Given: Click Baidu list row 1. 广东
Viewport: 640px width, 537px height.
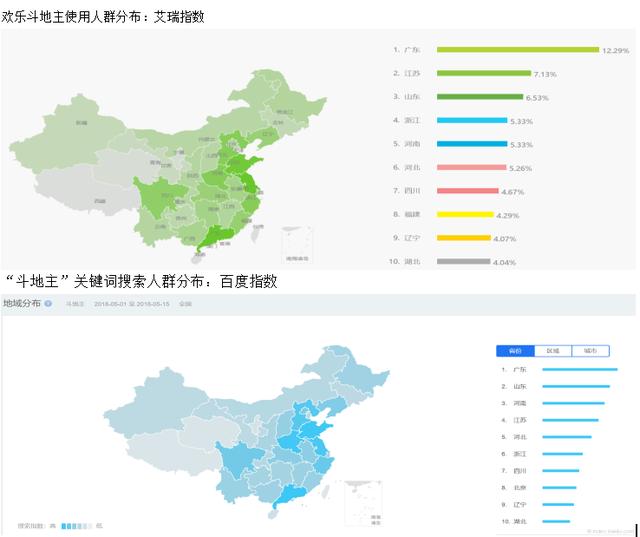Looking at the screenshot, I should (x=559, y=369).
